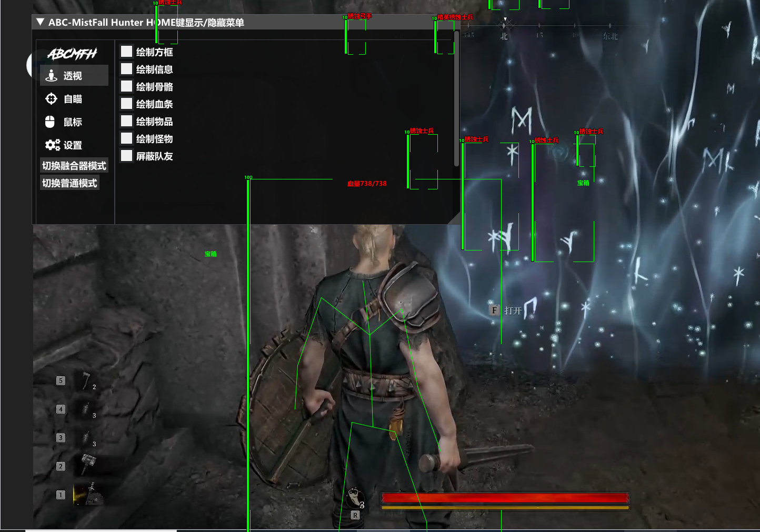Click the red player health bar

505,498
